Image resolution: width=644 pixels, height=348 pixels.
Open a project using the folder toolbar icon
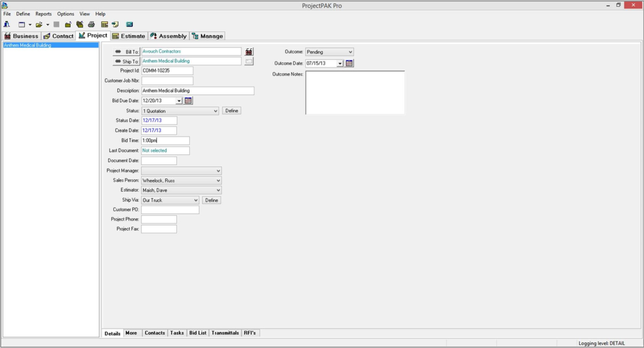(39, 25)
